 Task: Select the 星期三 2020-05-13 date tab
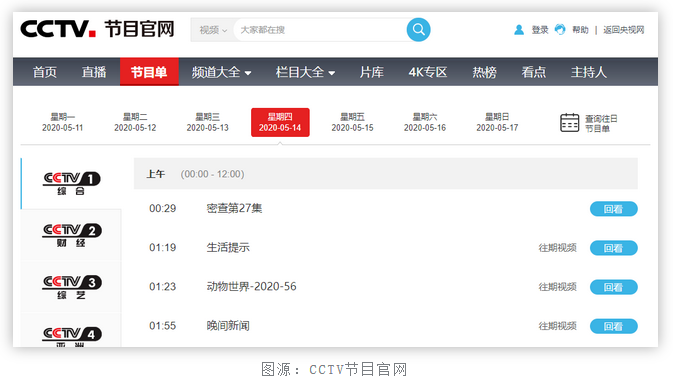[x=208, y=122]
